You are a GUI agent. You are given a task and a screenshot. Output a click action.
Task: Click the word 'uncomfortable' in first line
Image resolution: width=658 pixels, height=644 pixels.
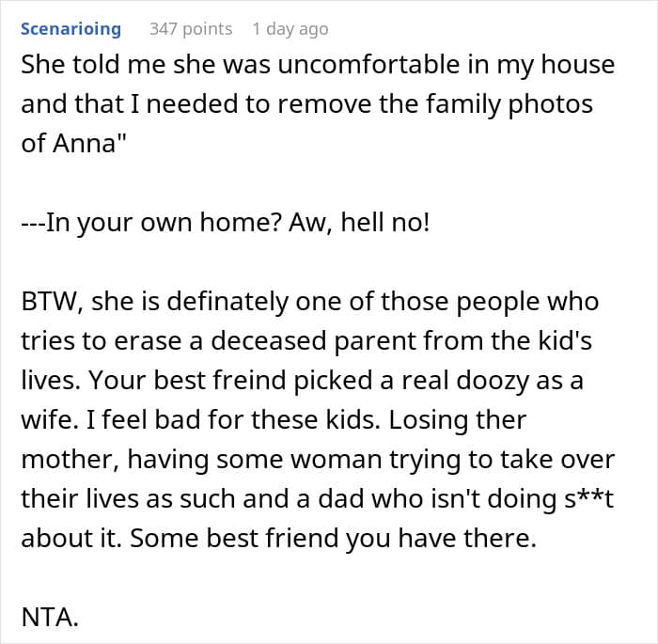point(368,64)
